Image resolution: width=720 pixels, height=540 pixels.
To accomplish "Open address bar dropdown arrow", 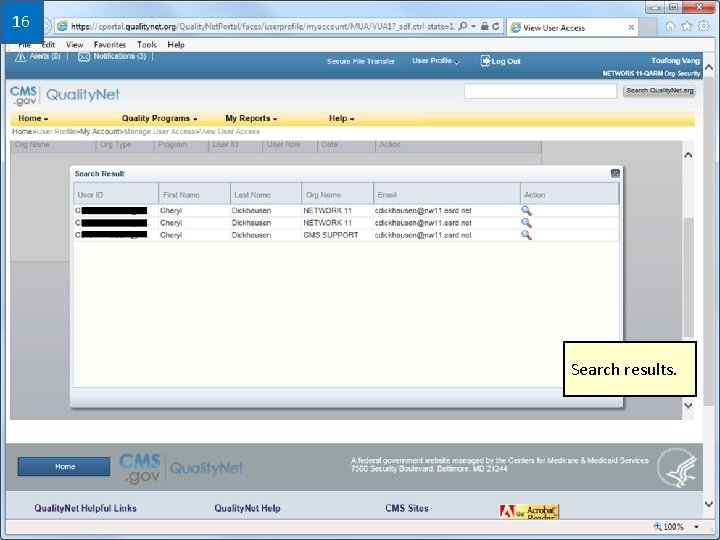I will click(x=473, y=26).
